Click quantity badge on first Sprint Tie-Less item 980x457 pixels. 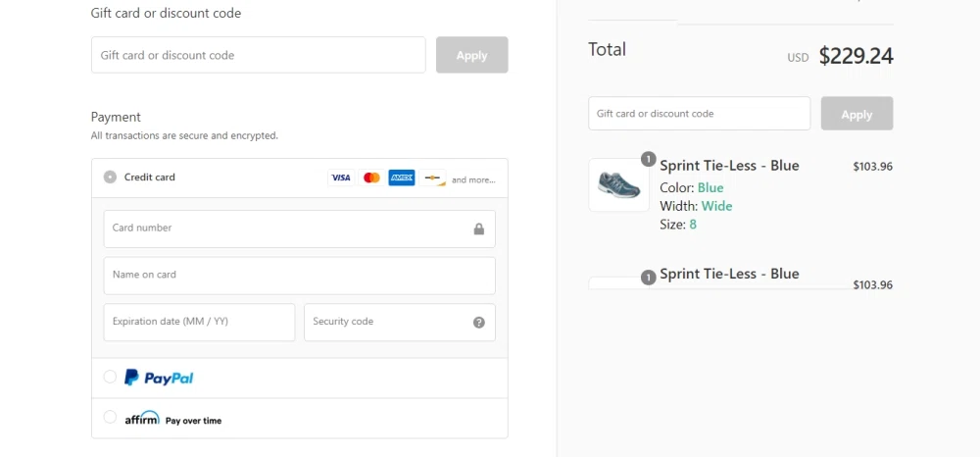click(x=648, y=159)
